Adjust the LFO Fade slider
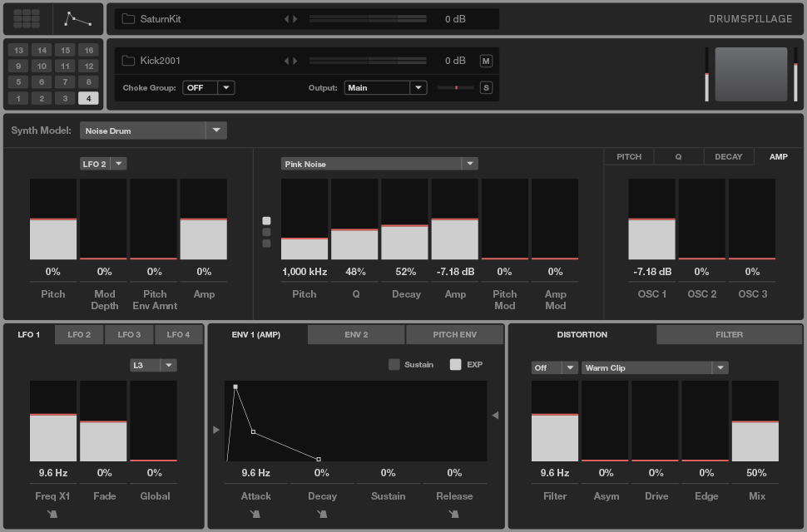Image resolution: width=807 pixels, height=532 pixels. [x=103, y=421]
